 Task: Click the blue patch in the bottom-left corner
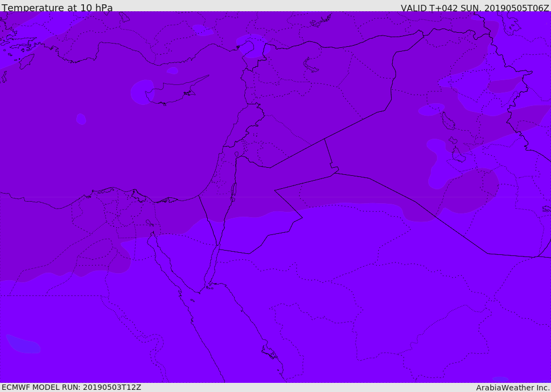(x=23, y=344)
